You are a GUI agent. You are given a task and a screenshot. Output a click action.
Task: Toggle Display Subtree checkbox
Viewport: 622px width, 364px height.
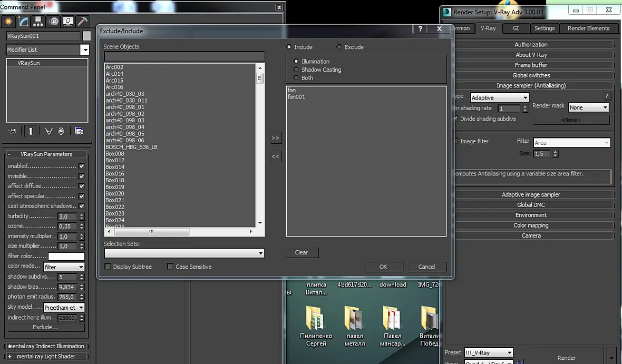pyautogui.click(x=108, y=267)
